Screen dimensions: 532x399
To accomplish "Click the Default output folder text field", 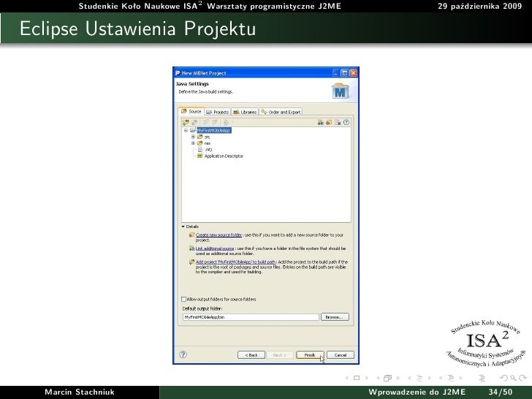I will (251, 317).
